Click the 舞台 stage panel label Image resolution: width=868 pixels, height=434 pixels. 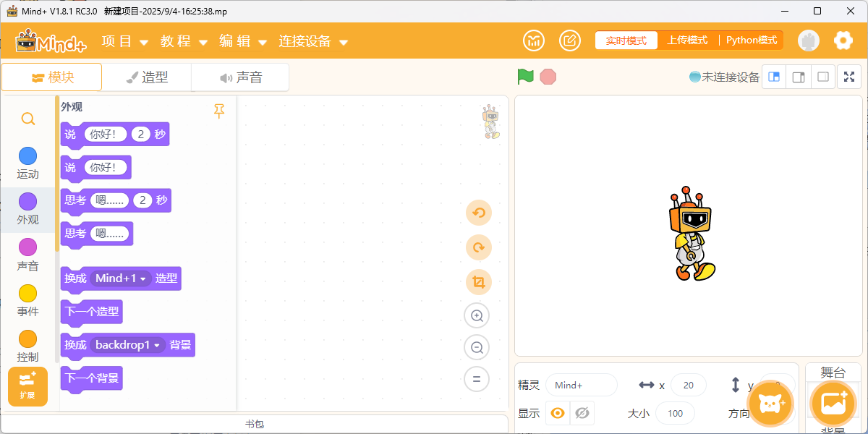pyautogui.click(x=833, y=373)
